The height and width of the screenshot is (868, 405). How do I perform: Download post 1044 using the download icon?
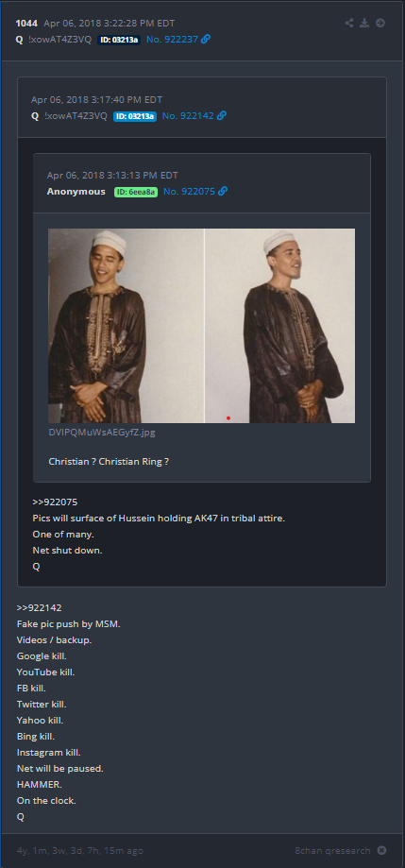click(x=364, y=23)
